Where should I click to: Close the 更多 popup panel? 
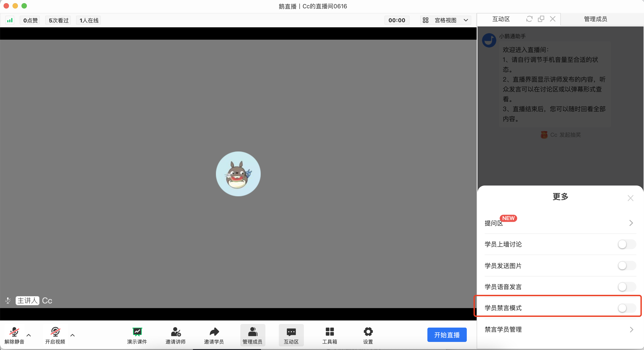pyautogui.click(x=630, y=198)
